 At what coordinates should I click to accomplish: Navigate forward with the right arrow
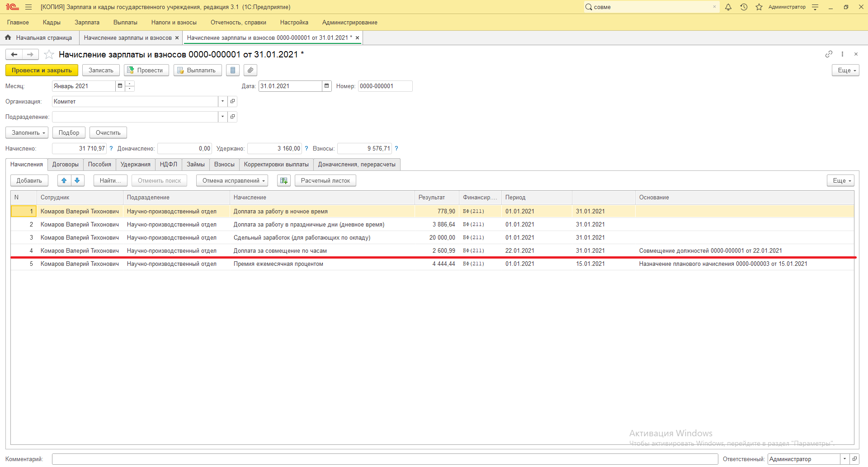tap(30, 55)
